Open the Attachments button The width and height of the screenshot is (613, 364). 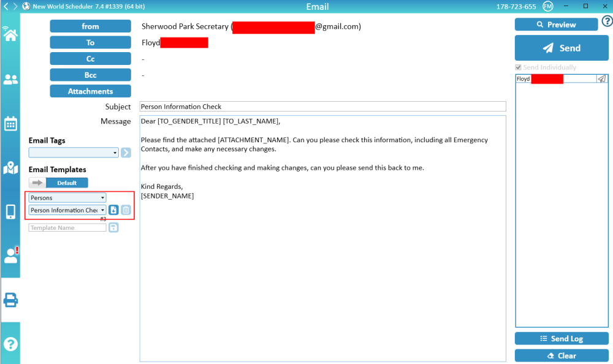pyautogui.click(x=90, y=91)
